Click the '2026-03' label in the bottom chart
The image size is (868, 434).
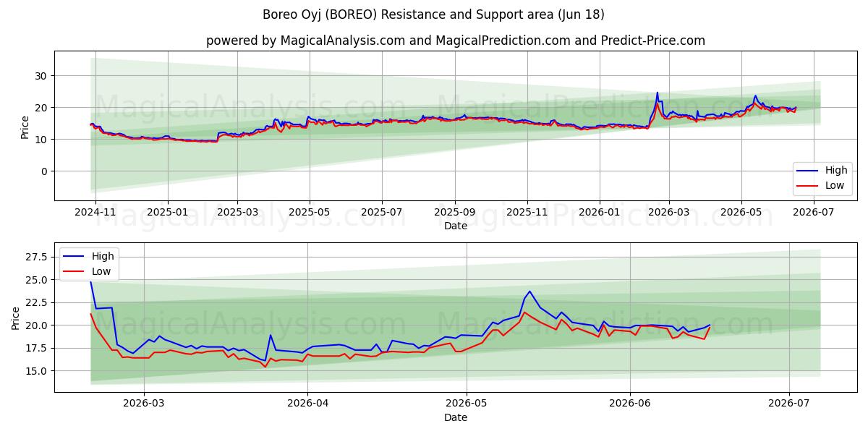[144, 404]
